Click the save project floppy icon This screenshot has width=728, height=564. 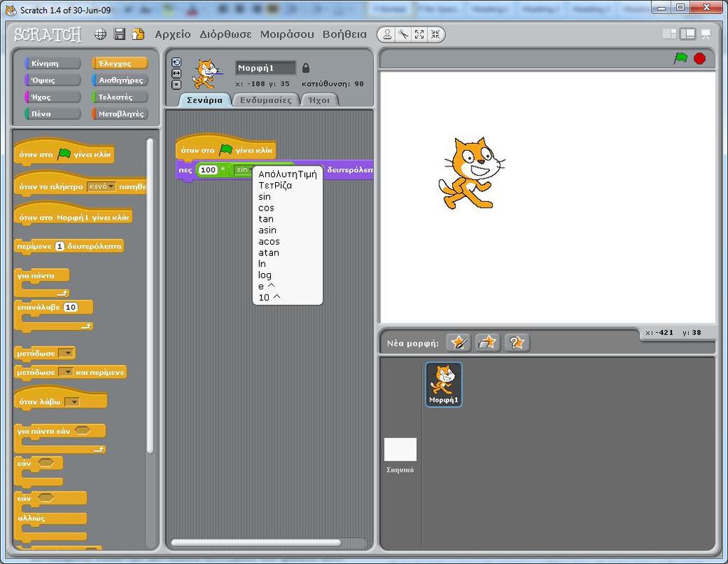click(119, 34)
